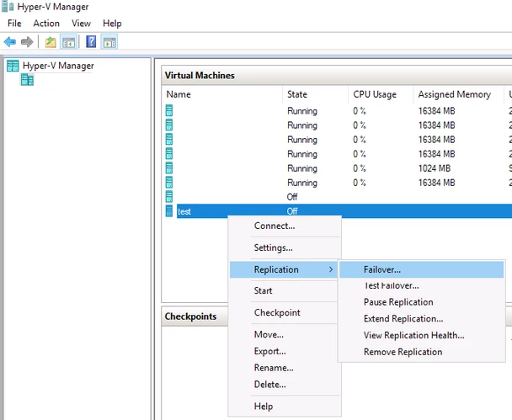512x420 pixels.
Task: Click the Back arrow toolbar icon
Action: click(10, 42)
